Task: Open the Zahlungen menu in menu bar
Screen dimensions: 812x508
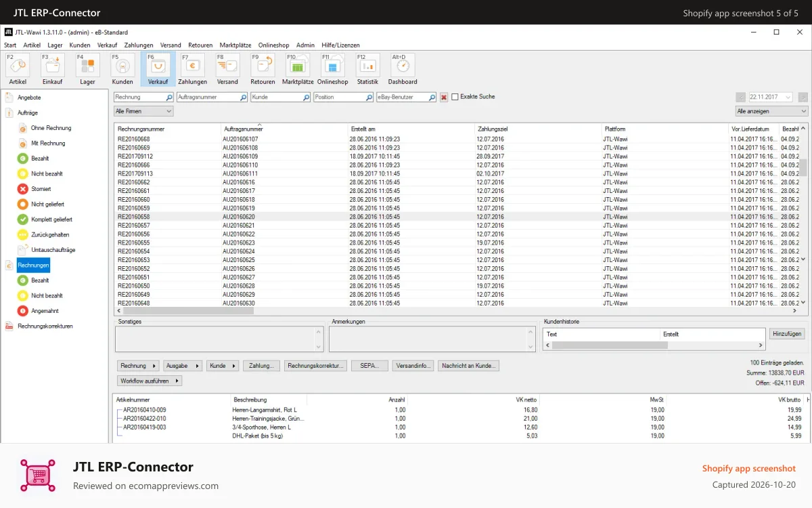Action: coord(139,45)
